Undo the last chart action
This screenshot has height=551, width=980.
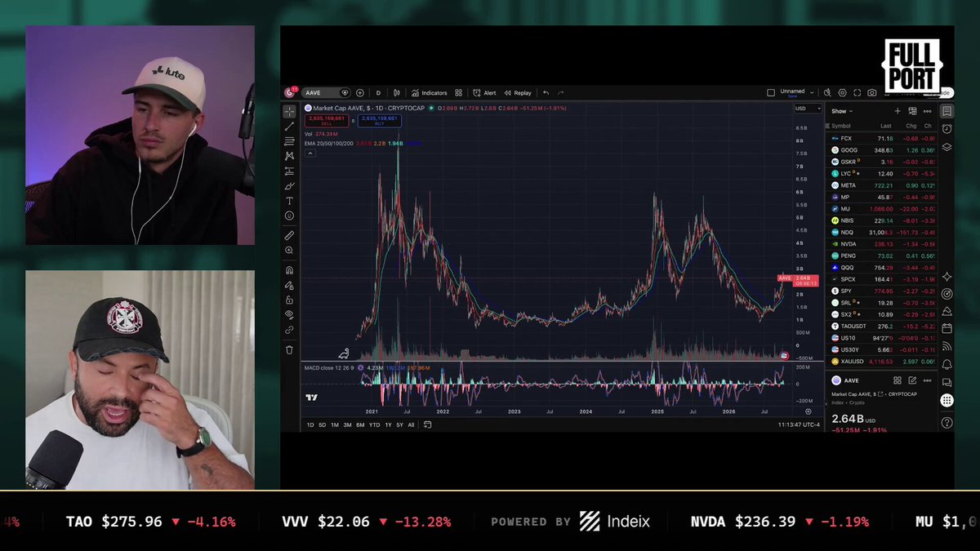[x=546, y=93]
